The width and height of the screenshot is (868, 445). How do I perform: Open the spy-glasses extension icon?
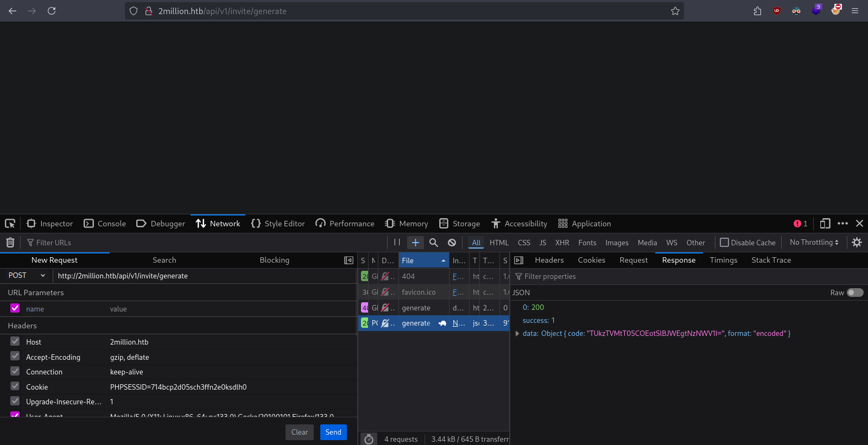point(796,11)
